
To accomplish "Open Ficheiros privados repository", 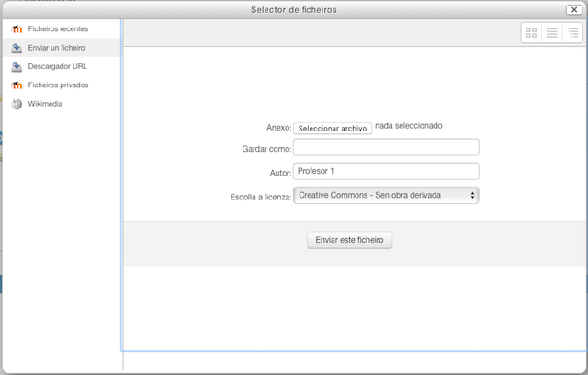I will (x=62, y=85).
